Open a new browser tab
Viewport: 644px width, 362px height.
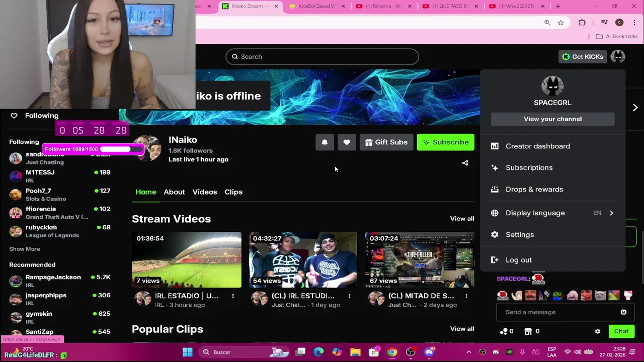(557, 6)
